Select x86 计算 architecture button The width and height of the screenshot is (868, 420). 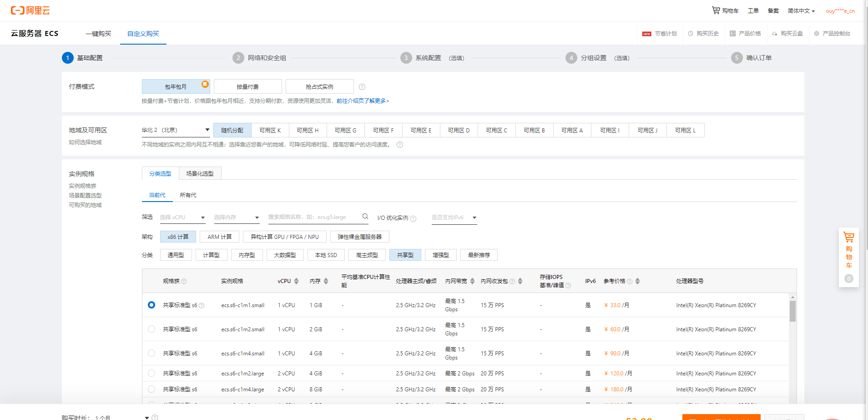pyautogui.click(x=178, y=237)
